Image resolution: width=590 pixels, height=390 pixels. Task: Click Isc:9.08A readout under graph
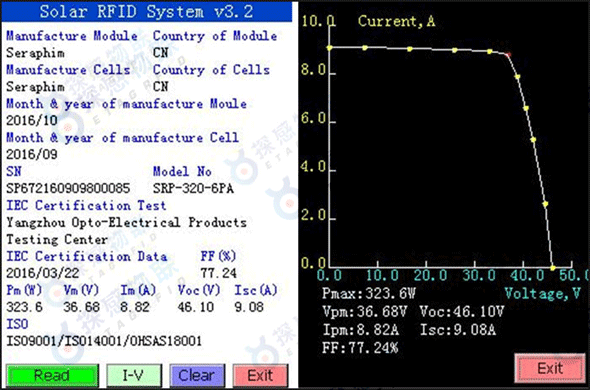tap(458, 330)
